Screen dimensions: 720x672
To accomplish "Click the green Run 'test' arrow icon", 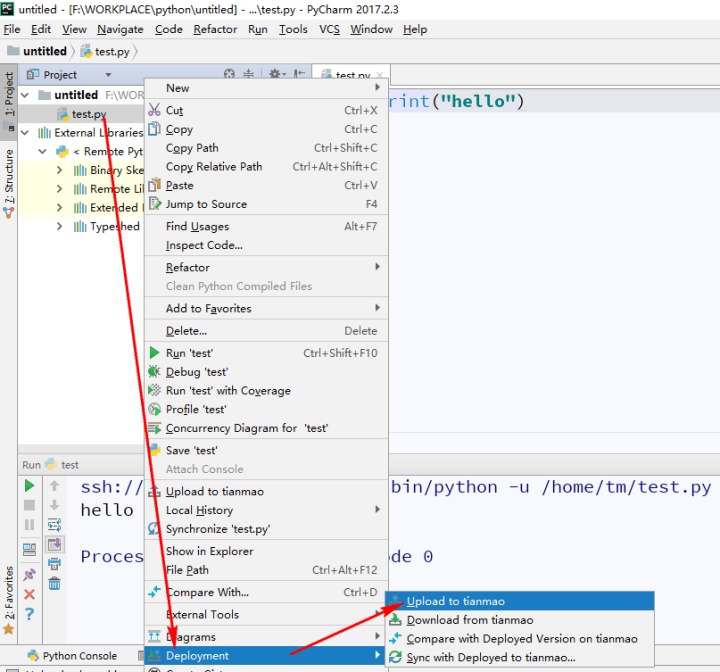I will pyautogui.click(x=154, y=353).
